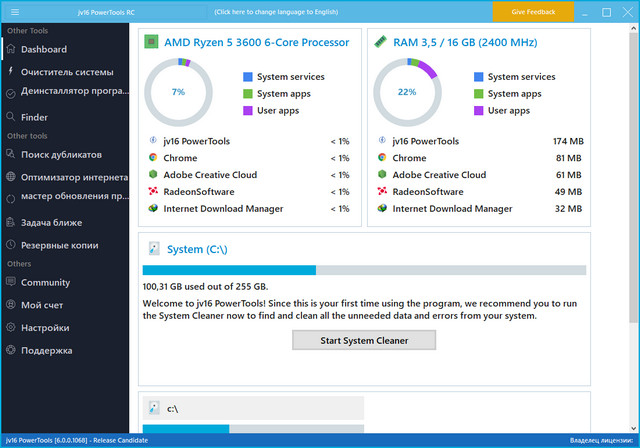Open Dashboard from the sidebar
The height and width of the screenshot is (448, 640).
(x=44, y=49)
